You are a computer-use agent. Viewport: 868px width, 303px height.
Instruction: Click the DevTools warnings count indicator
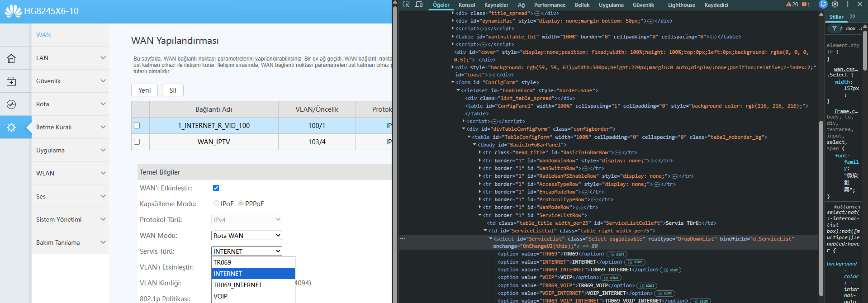coord(792,5)
